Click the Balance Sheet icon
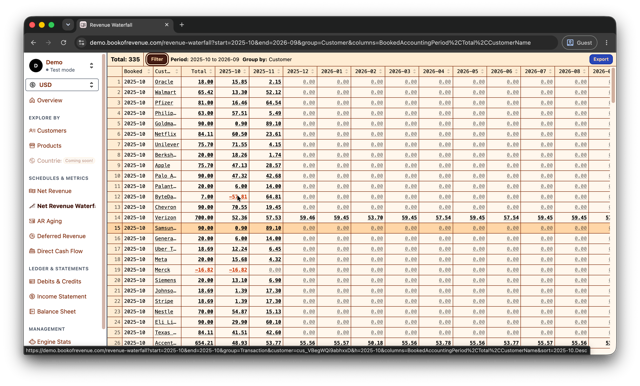 (32, 312)
